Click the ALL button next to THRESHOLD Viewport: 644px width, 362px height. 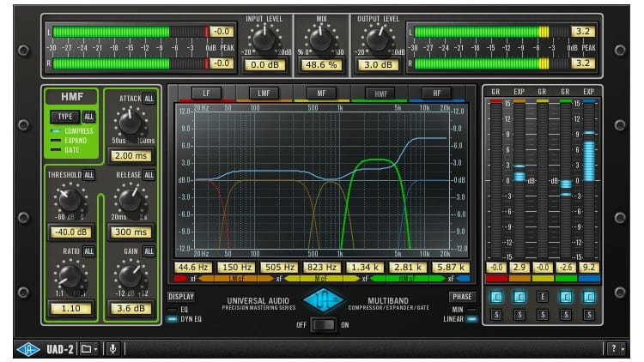click(88, 175)
